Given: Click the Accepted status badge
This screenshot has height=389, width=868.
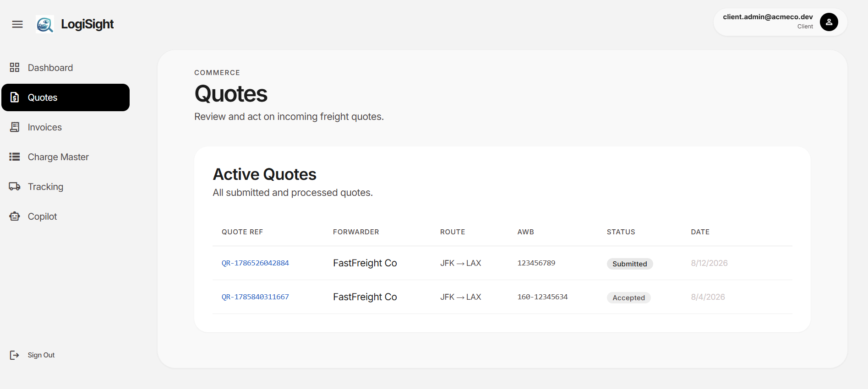Looking at the screenshot, I should tap(628, 298).
